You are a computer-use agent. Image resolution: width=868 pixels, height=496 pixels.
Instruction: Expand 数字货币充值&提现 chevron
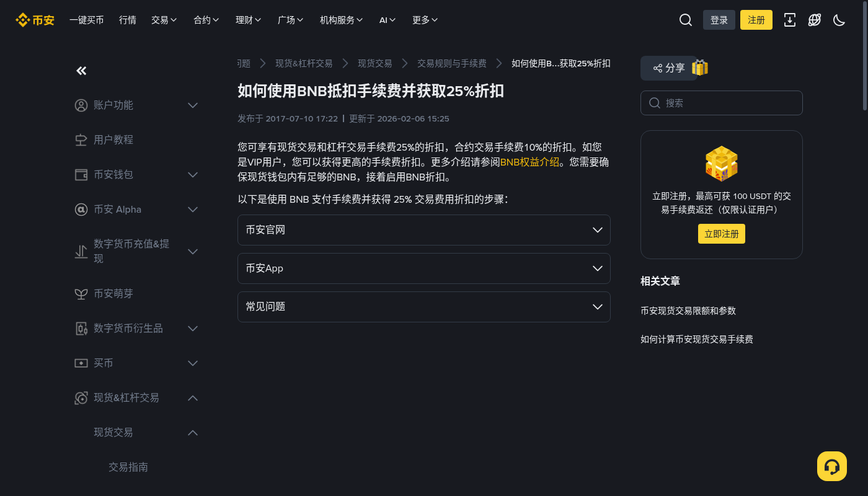193,252
